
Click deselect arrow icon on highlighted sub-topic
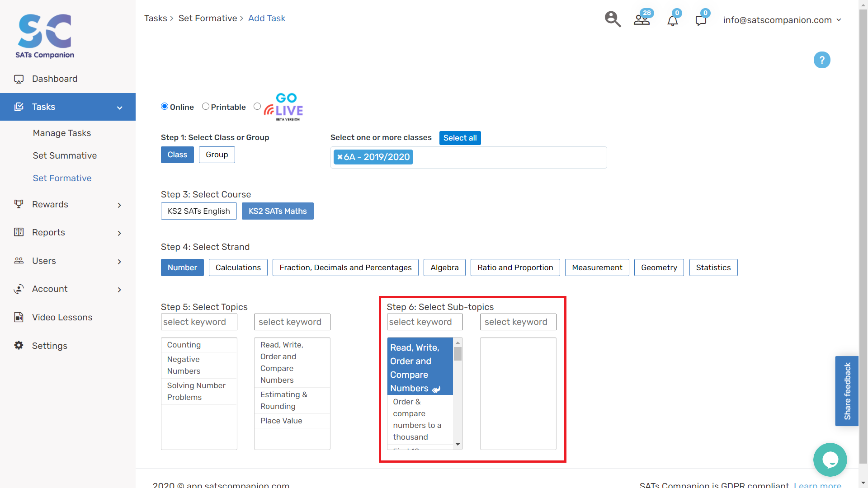(436, 389)
